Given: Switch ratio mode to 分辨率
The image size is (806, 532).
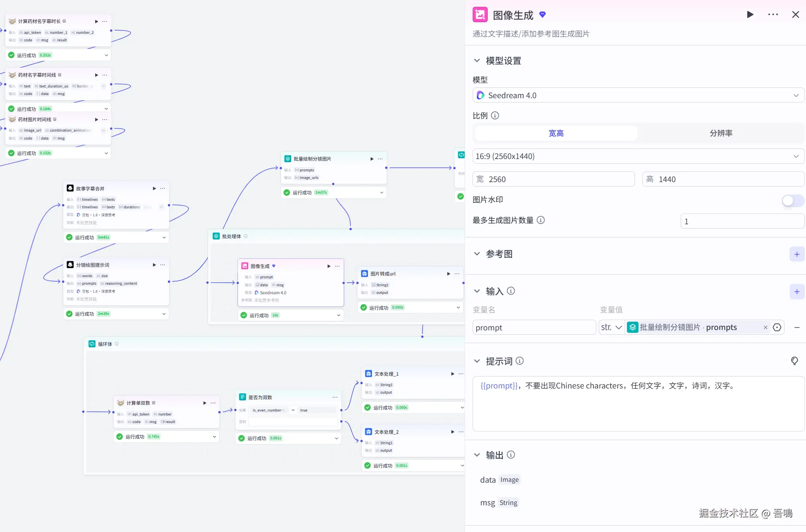Looking at the screenshot, I should [x=721, y=133].
